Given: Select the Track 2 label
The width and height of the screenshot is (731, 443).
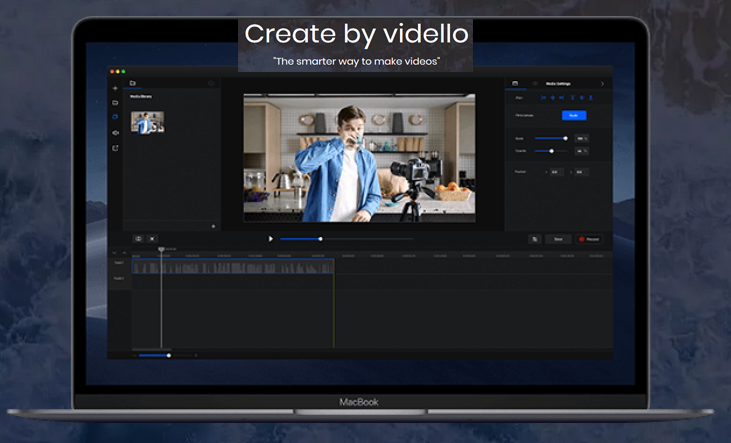Looking at the screenshot, I should tap(119, 278).
